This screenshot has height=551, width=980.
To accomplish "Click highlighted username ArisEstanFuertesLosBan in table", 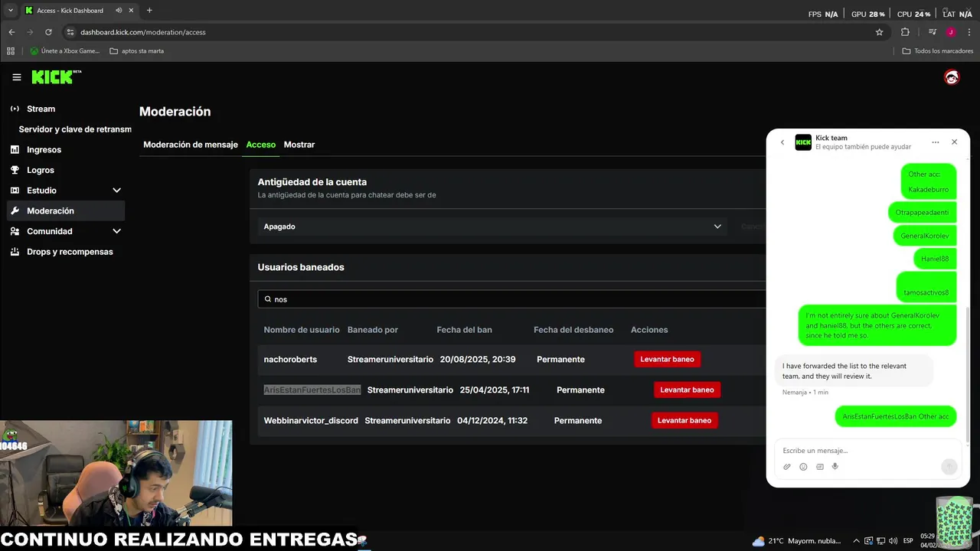I will coord(312,390).
